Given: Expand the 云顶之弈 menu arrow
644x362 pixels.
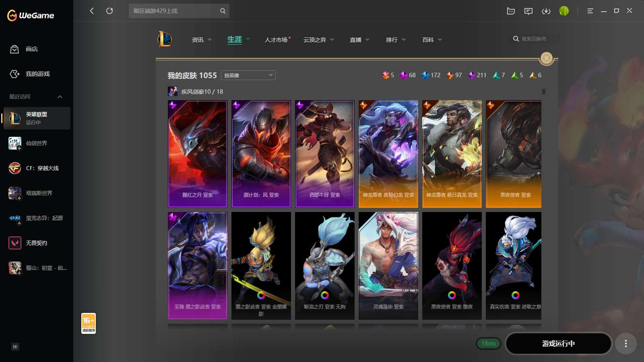Looking at the screenshot, I should pos(332,40).
